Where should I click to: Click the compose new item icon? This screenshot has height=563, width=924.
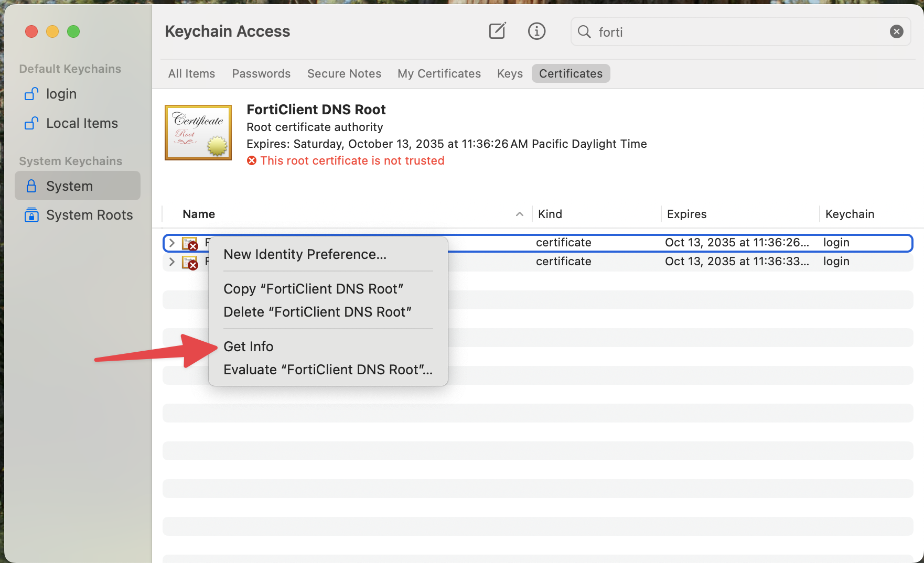pyautogui.click(x=497, y=31)
